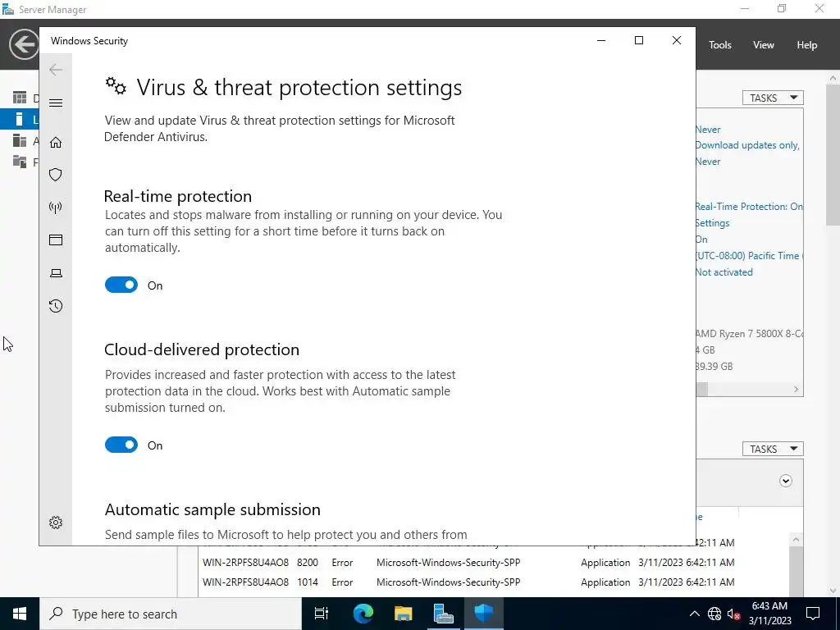
Task: Open the Windows Start button
Action: tap(20, 614)
